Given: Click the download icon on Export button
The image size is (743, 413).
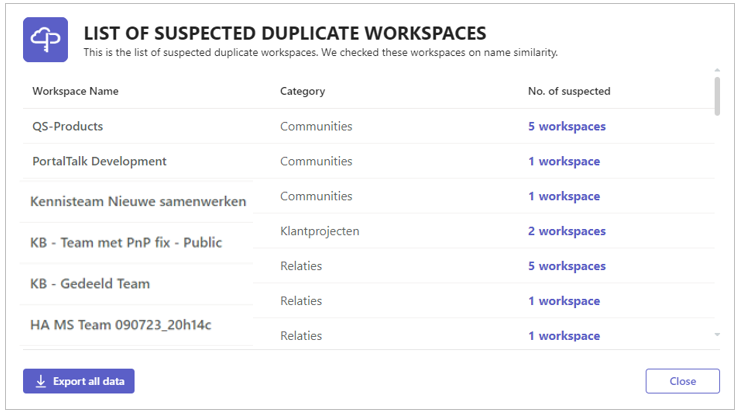Looking at the screenshot, I should coord(41,381).
